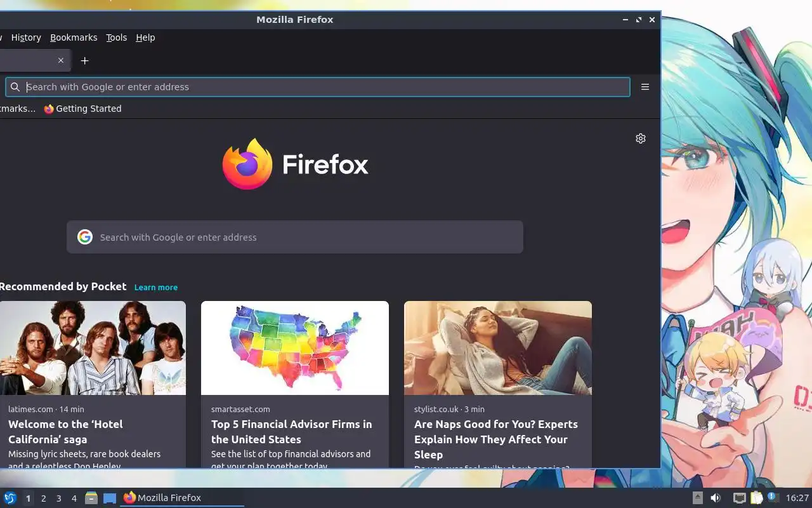Click 'latimes.com · 14 min' source text
812x508 pixels.
click(x=46, y=409)
